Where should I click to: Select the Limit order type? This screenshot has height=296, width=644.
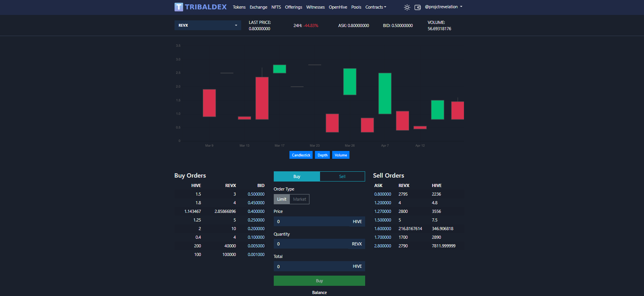pos(282,199)
